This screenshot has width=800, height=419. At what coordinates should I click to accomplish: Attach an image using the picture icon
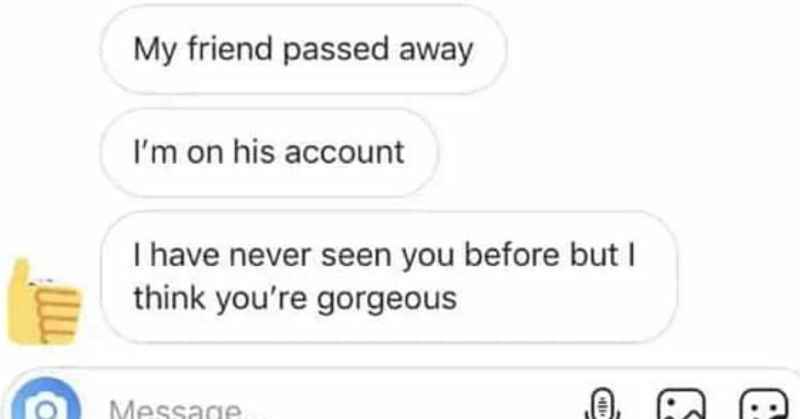683,404
